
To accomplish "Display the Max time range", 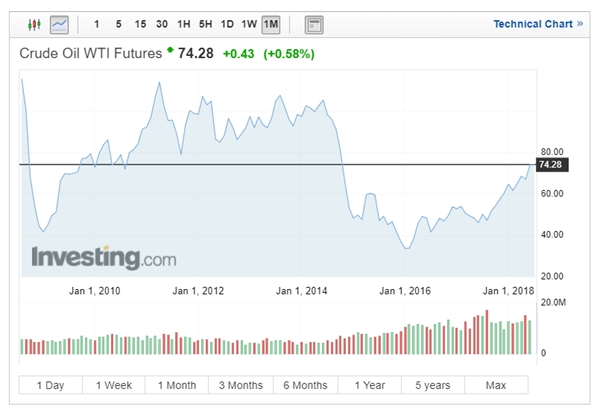I will coord(496,385).
